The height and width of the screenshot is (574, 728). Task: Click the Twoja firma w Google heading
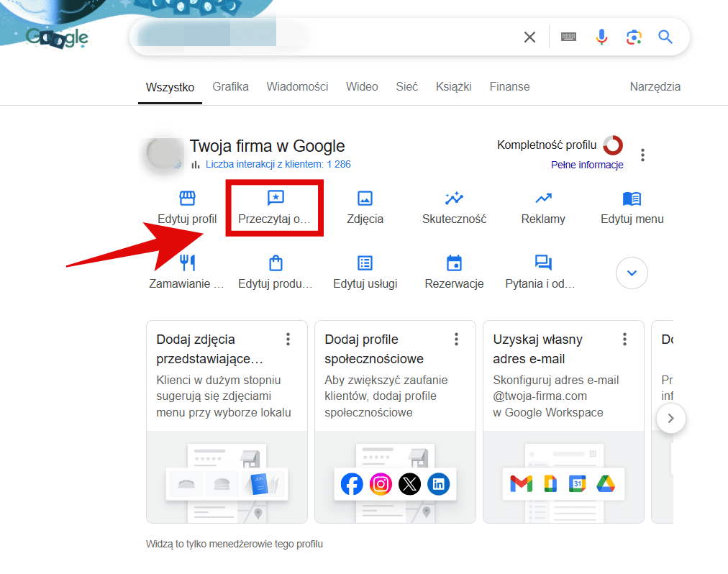267,146
